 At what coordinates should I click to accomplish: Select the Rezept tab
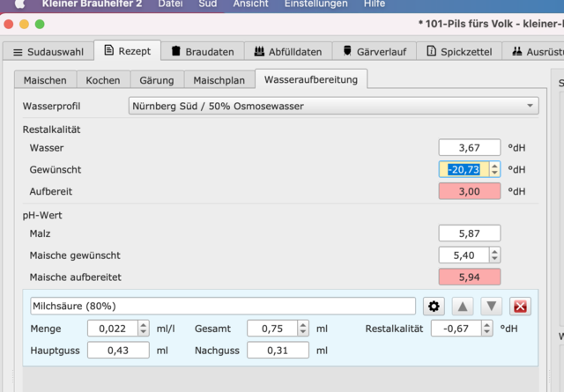127,51
